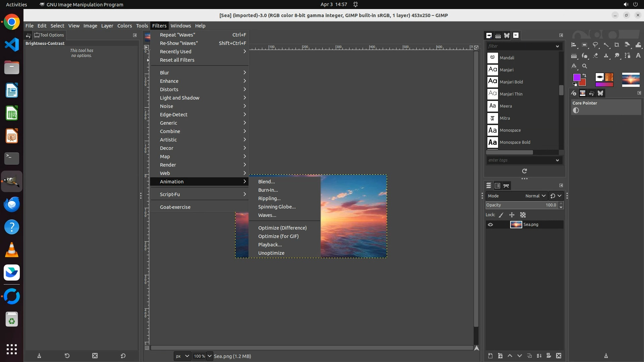Select the Fuzzy Select magic wand tool

[x=606, y=45]
